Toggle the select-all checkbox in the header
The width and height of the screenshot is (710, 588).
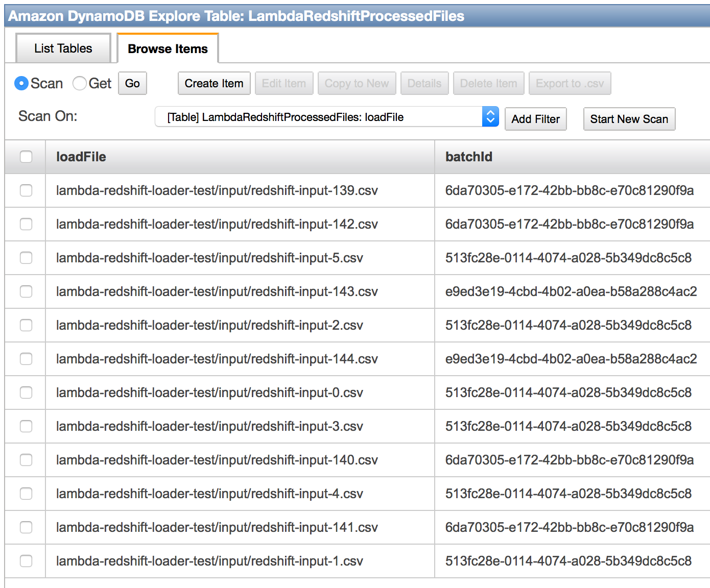(26, 157)
